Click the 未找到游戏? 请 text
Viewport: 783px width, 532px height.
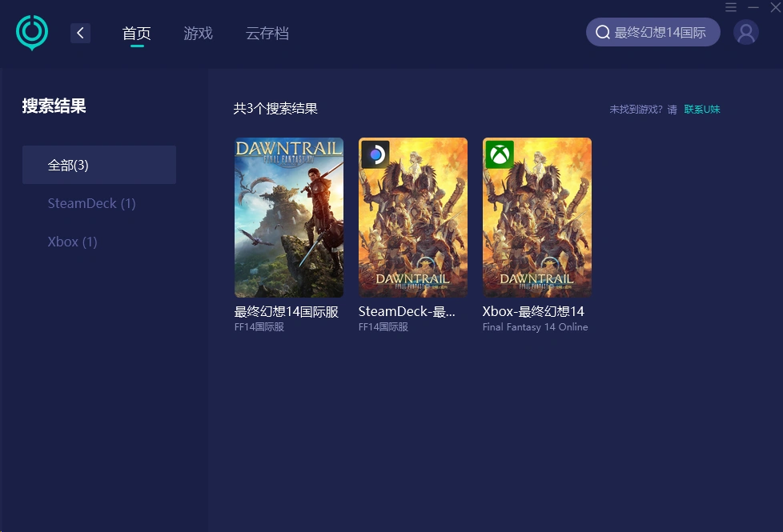pyautogui.click(x=643, y=110)
